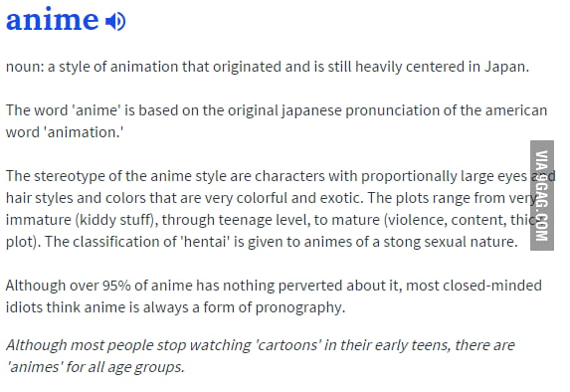Image resolution: width=570 pixels, height=392 pixels.
Task: Click the parenthetical '(kiddy stuff)'
Action: (114, 220)
